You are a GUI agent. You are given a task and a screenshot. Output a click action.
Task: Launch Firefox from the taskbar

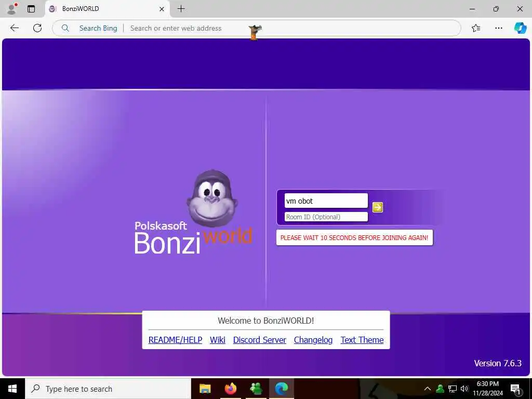(x=231, y=389)
